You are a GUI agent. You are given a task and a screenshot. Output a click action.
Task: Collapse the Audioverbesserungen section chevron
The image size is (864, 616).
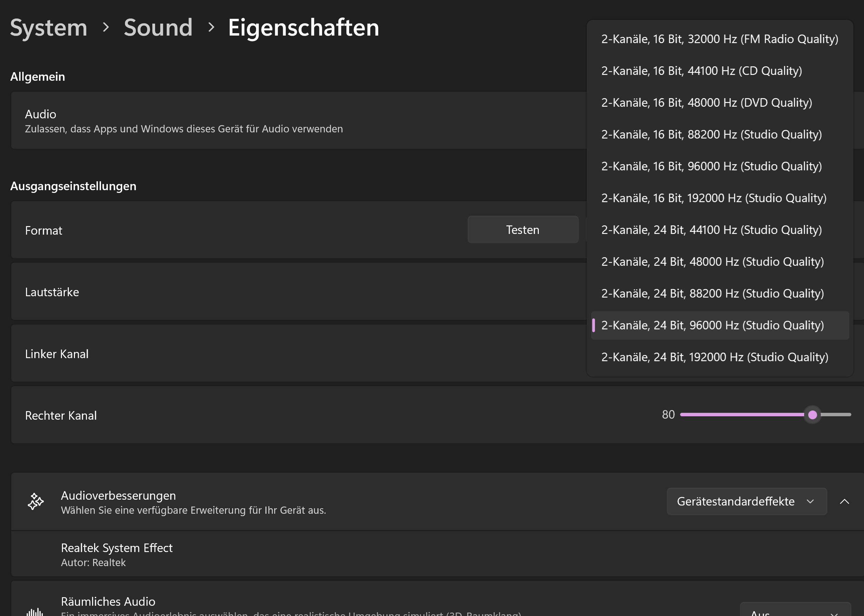click(844, 501)
